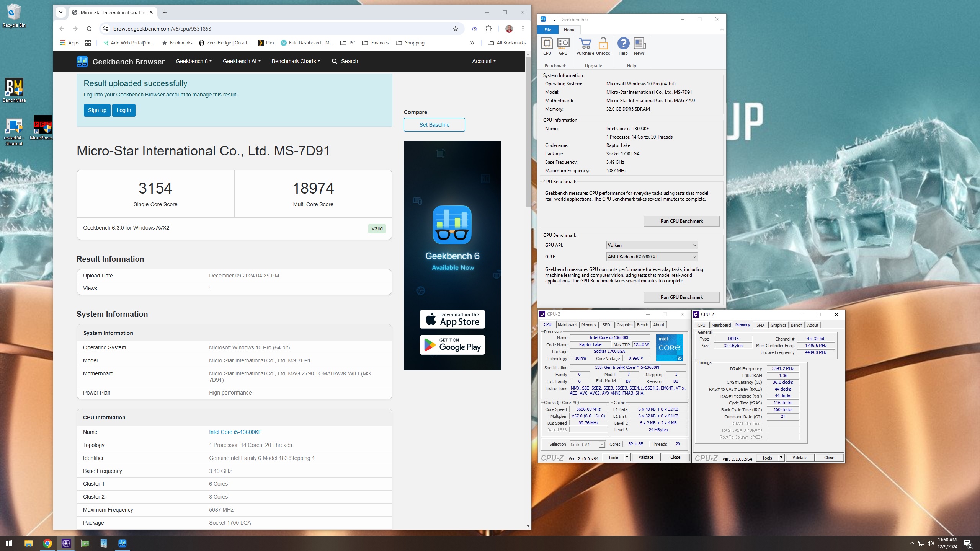
Task: View site information icon in address bar
Action: [x=106, y=29]
